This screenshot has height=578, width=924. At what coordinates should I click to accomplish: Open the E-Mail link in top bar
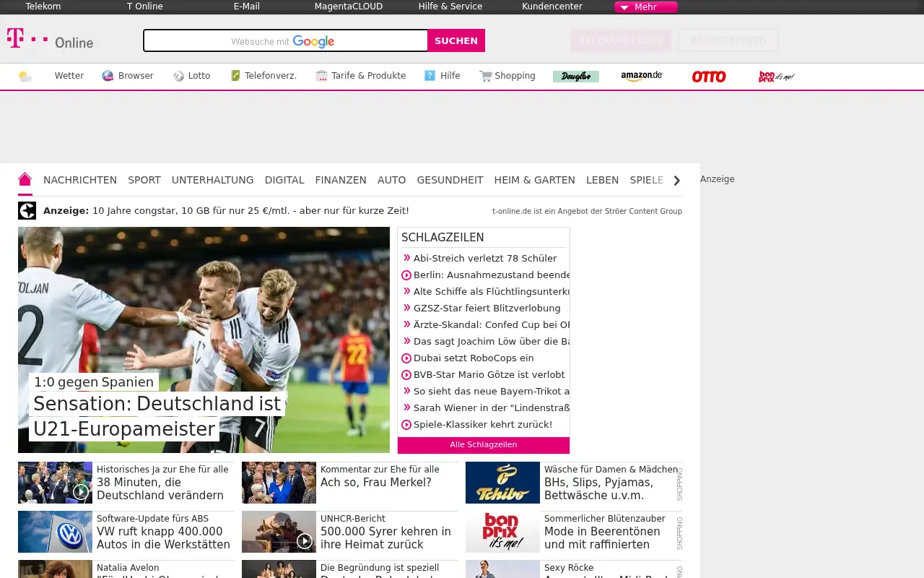coord(247,7)
